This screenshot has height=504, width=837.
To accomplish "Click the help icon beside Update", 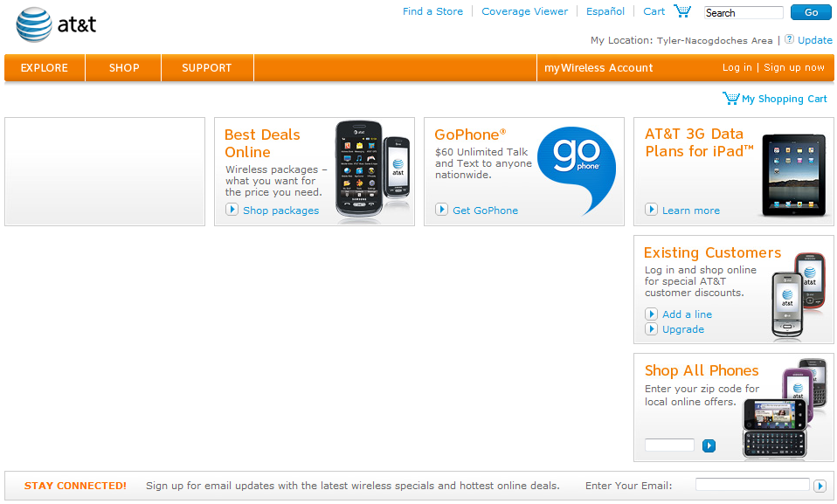I will click(x=789, y=39).
